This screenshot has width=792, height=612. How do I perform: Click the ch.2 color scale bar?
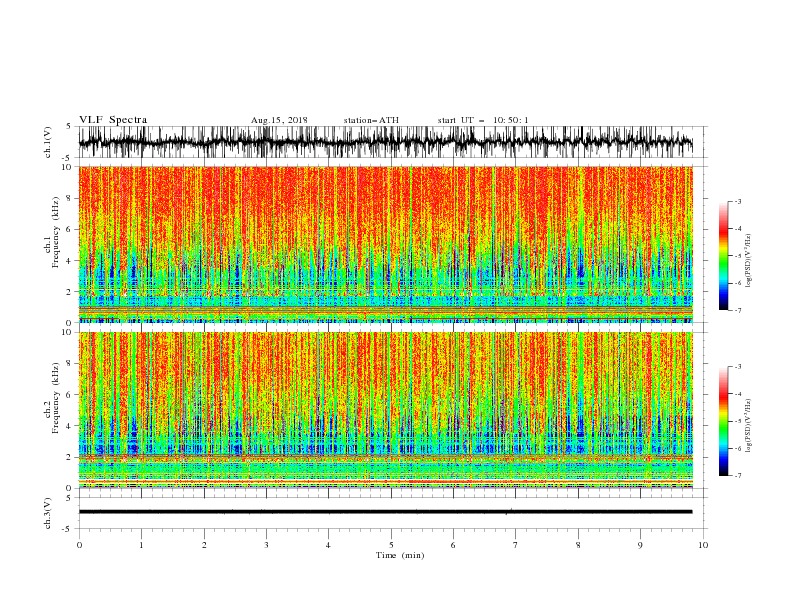click(723, 421)
